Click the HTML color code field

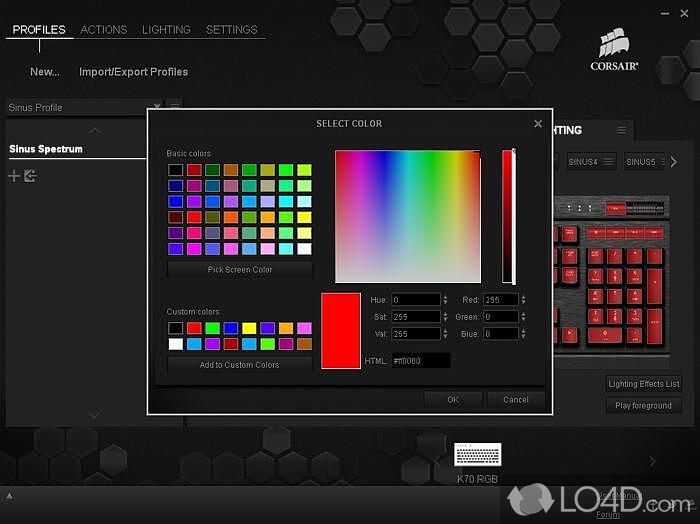pos(421,361)
